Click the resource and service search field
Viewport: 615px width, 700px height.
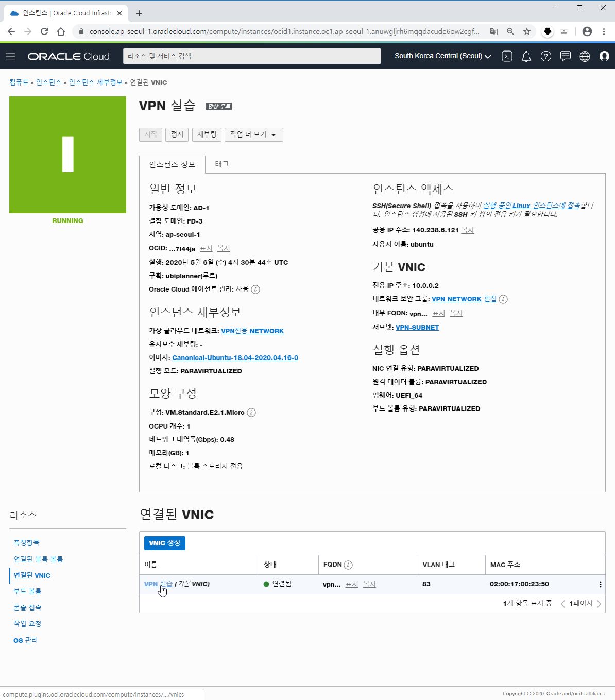252,56
